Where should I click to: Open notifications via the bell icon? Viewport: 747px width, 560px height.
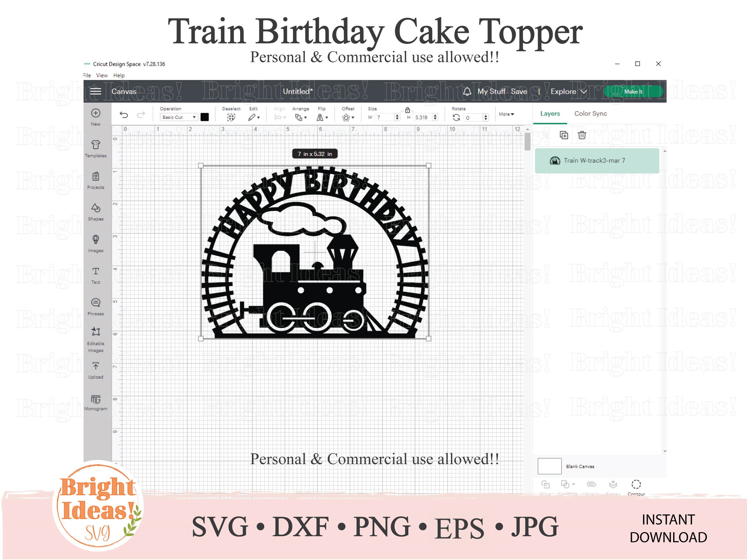click(468, 91)
